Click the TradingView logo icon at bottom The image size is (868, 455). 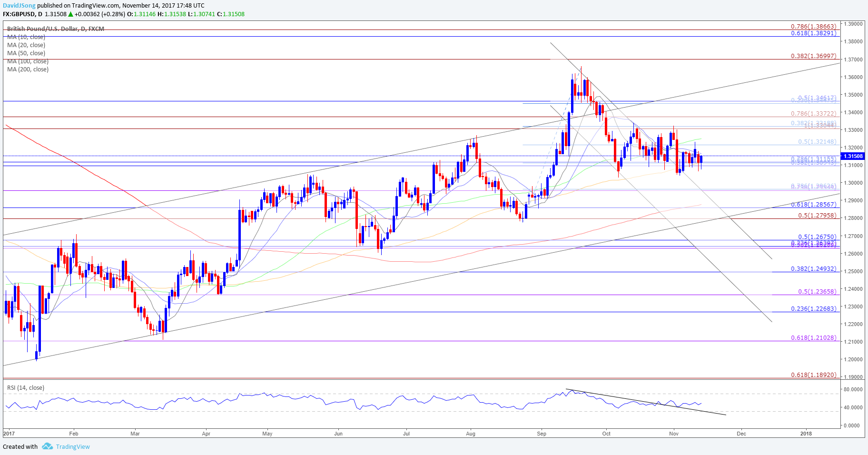47,446
